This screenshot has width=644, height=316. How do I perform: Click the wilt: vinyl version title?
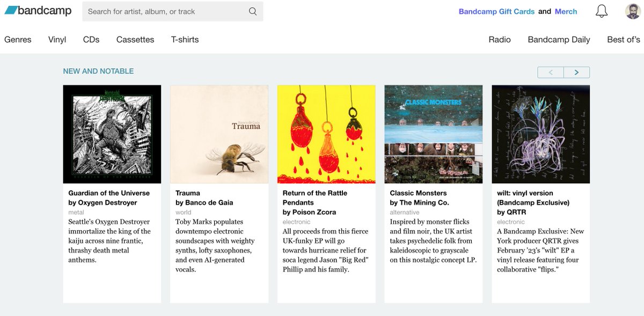(533, 198)
